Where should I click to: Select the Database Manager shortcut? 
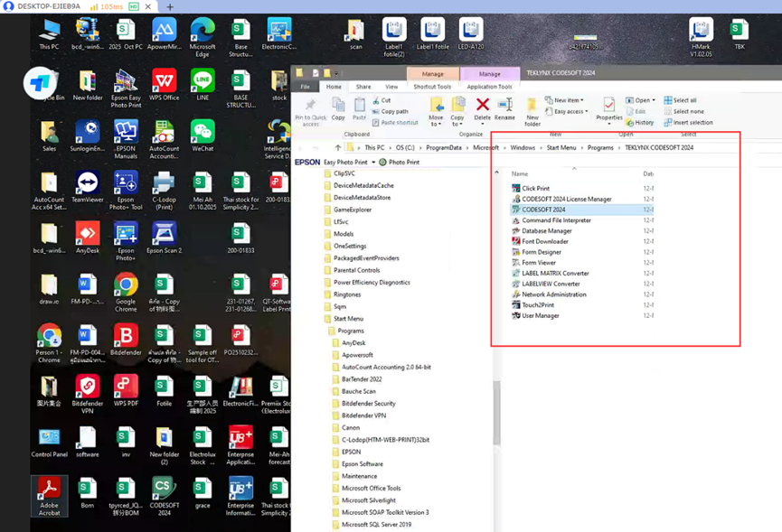click(546, 230)
